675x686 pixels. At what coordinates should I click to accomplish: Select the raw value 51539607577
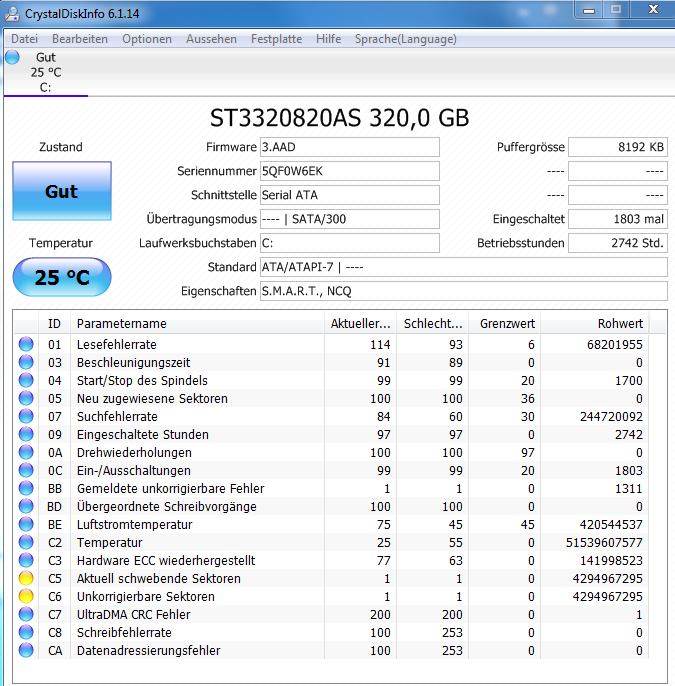click(x=604, y=542)
